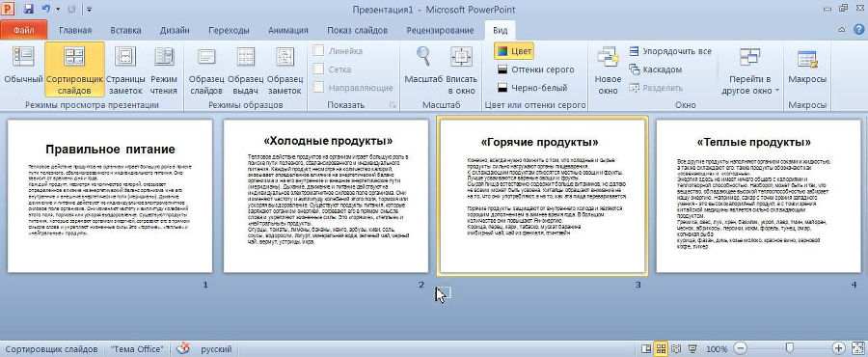Switch to Режим чтения view
This screenshot has height=357, width=868.
point(164,69)
